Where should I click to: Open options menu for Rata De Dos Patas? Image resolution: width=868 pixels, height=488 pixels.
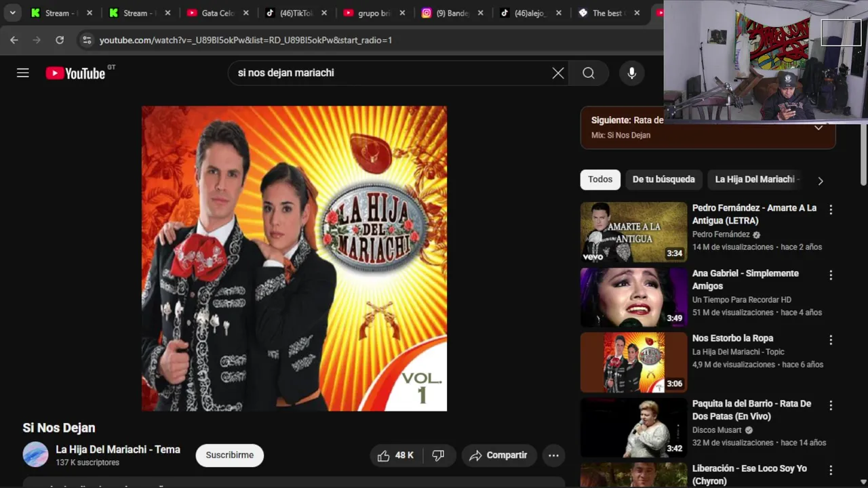(831, 405)
